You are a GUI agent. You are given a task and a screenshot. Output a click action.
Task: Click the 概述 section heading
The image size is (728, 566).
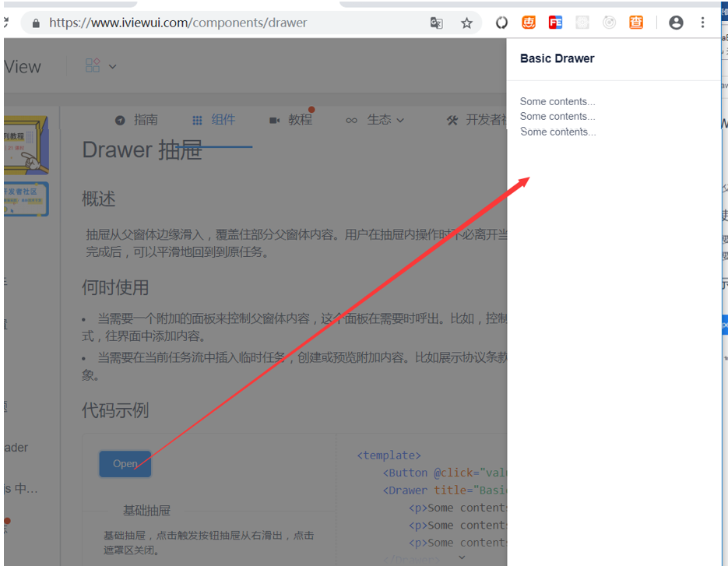click(x=98, y=199)
